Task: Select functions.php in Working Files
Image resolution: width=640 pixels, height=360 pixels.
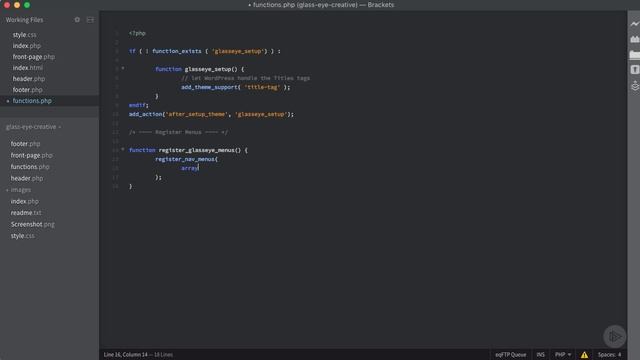Action: [32, 101]
